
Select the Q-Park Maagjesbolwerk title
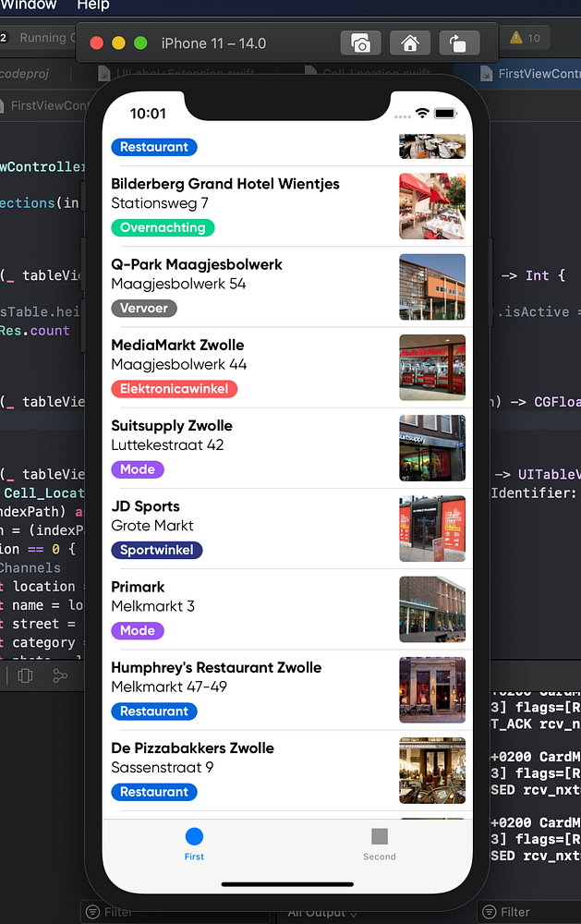[197, 264]
